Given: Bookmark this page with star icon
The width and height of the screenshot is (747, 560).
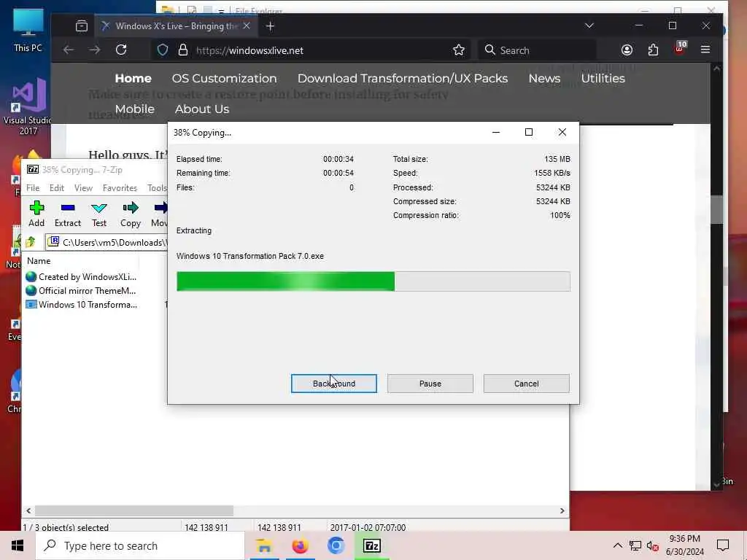Looking at the screenshot, I should [459, 50].
